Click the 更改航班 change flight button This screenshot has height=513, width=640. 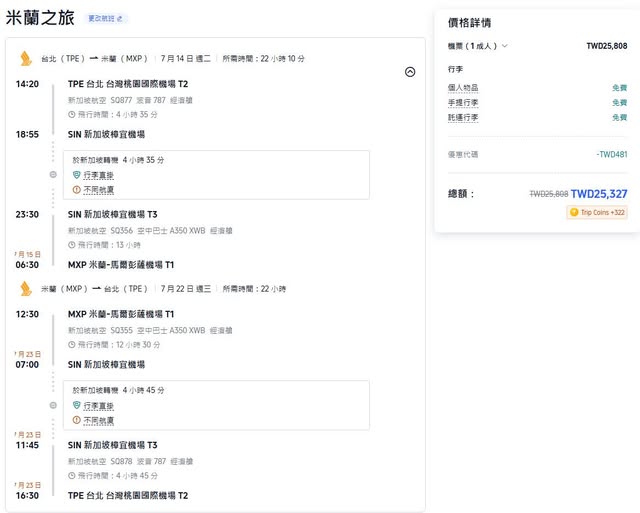coord(106,18)
